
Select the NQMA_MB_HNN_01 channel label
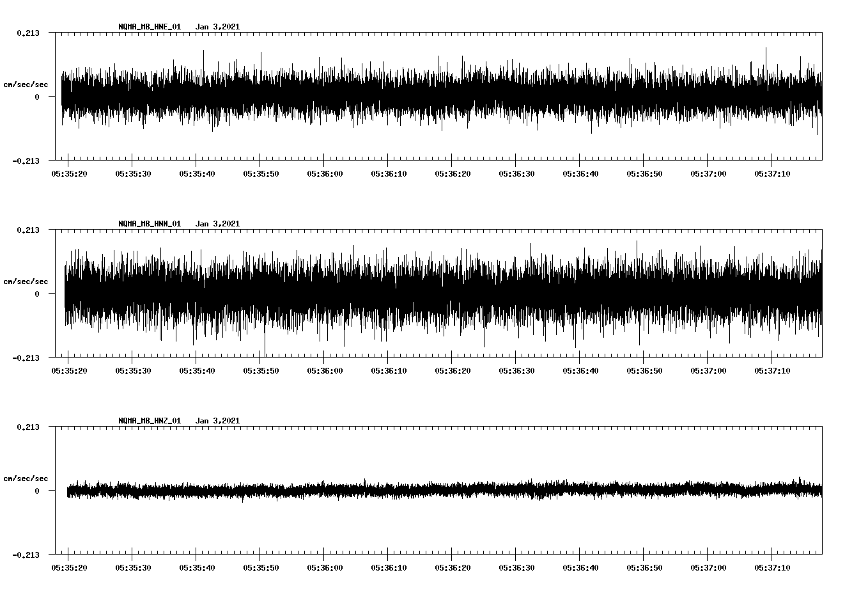click(149, 223)
